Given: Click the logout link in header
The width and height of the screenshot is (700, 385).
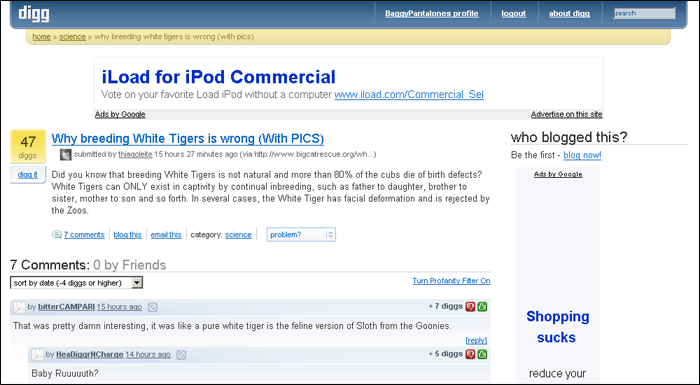Looking at the screenshot, I should tap(513, 13).
